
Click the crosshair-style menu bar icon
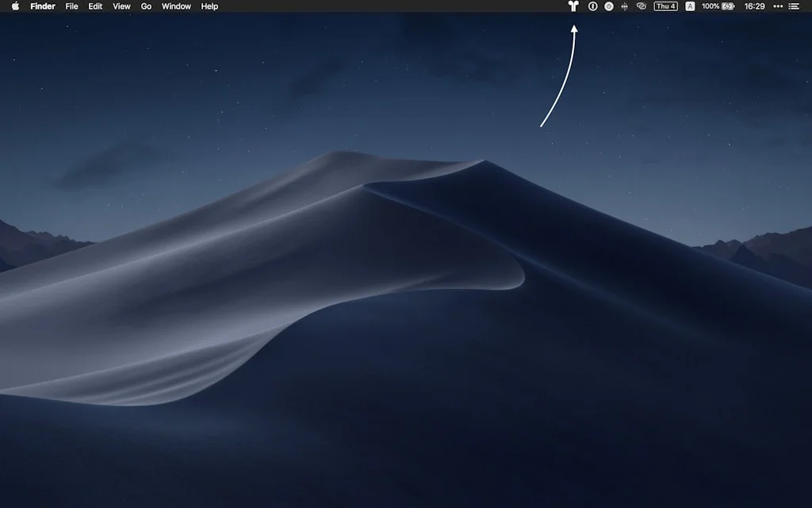(623, 6)
